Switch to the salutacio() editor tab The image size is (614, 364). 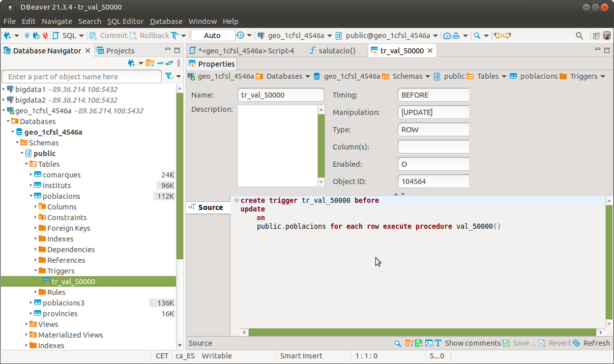click(336, 51)
